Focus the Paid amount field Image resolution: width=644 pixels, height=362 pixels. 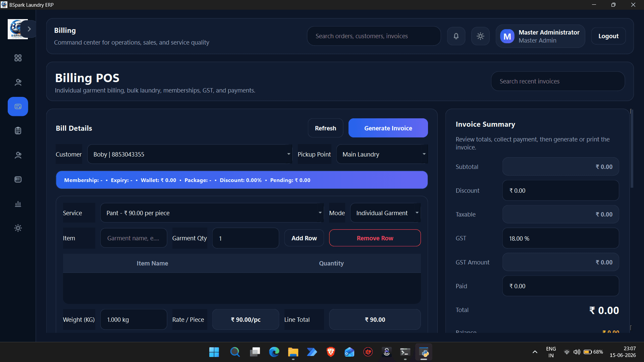coord(560,286)
